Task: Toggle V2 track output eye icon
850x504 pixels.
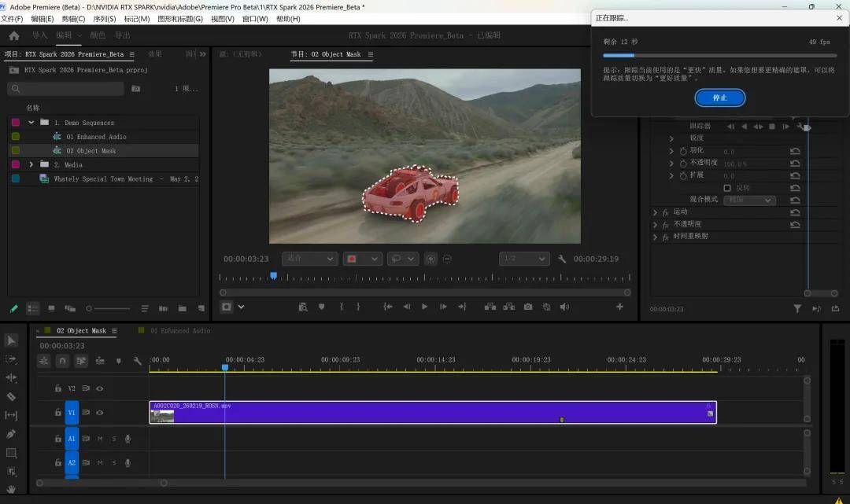Action: (100, 388)
